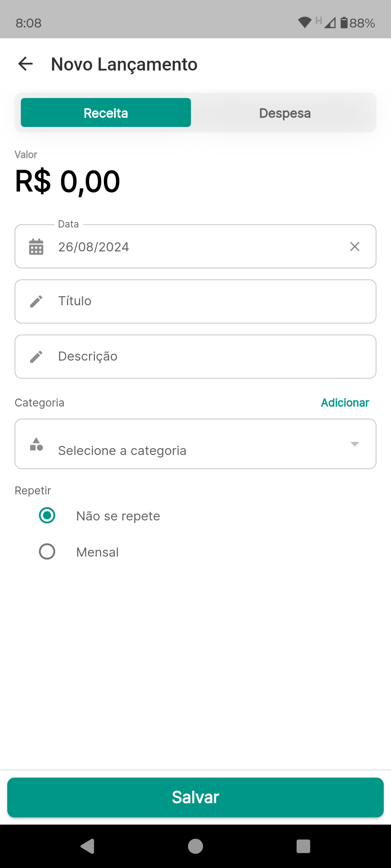The image size is (391, 868).
Task: Tap the Adicionar category link
Action: (x=345, y=403)
